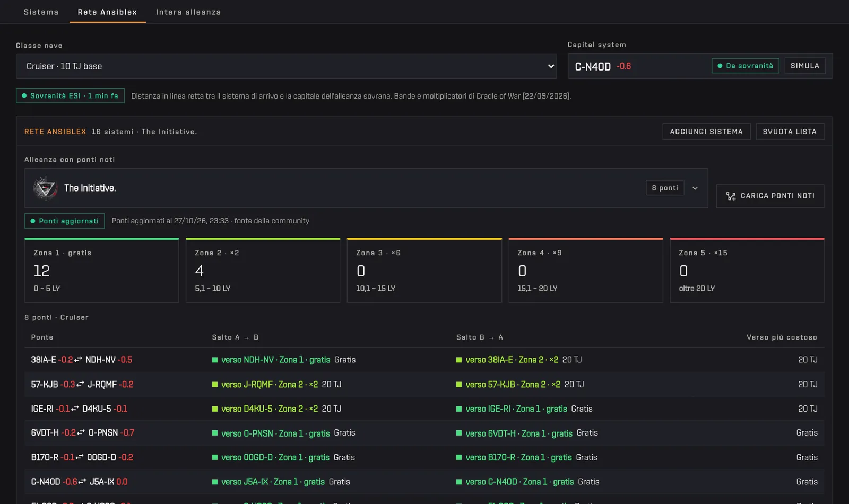Image resolution: width=849 pixels, height=504 pixels.
Task: Click zone square before verso IGE-RI
Action: coord(459,409)
